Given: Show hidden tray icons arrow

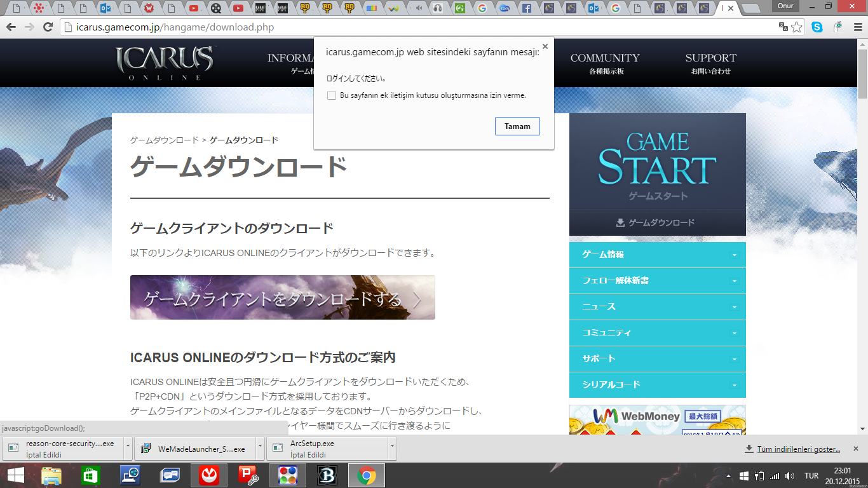Looking at the screenshot, I should pyautogui.click(x=729, y=476).
